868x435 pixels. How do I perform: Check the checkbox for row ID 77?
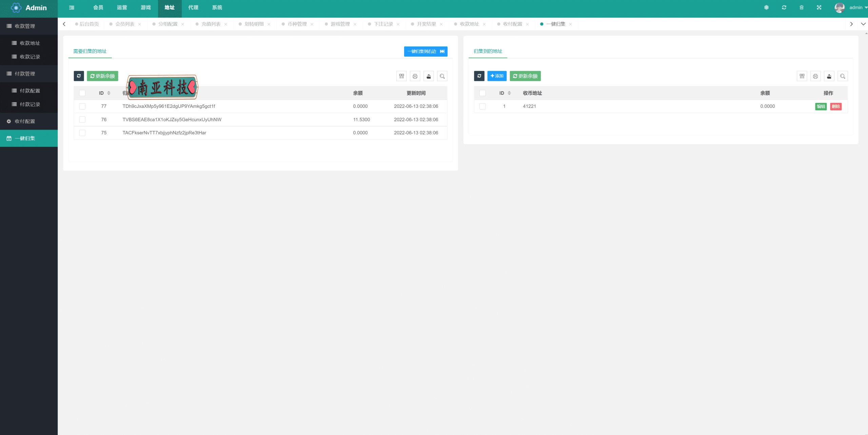(82, 106)
